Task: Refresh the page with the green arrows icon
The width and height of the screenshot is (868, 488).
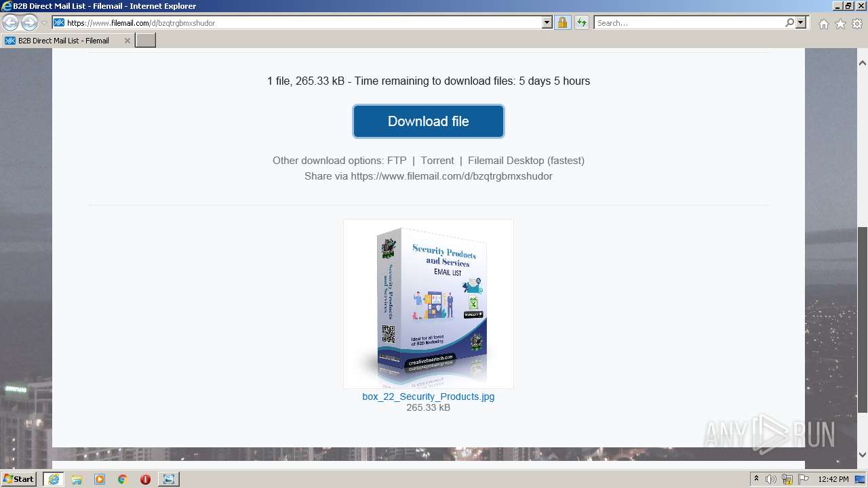Action: (582, 23)
